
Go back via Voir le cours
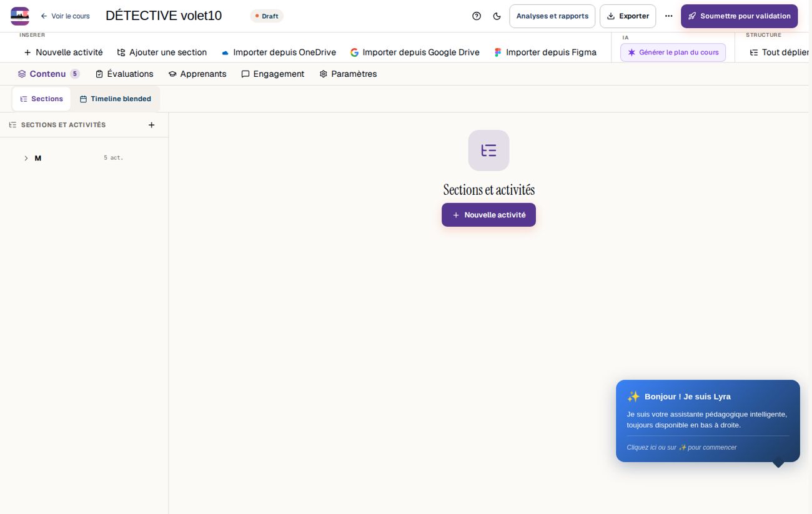pos(65,16)
